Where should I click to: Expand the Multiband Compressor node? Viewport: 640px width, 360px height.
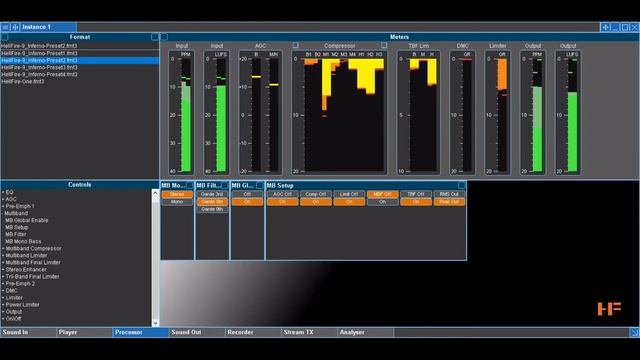(x=3, y=248)
